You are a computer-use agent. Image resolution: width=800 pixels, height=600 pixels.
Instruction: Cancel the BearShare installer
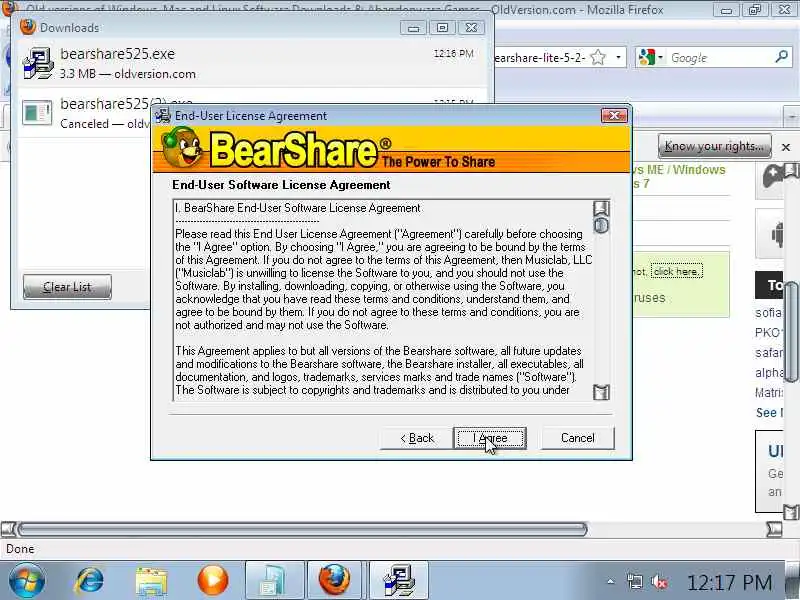pyautogui.click(x=578, y=438)
